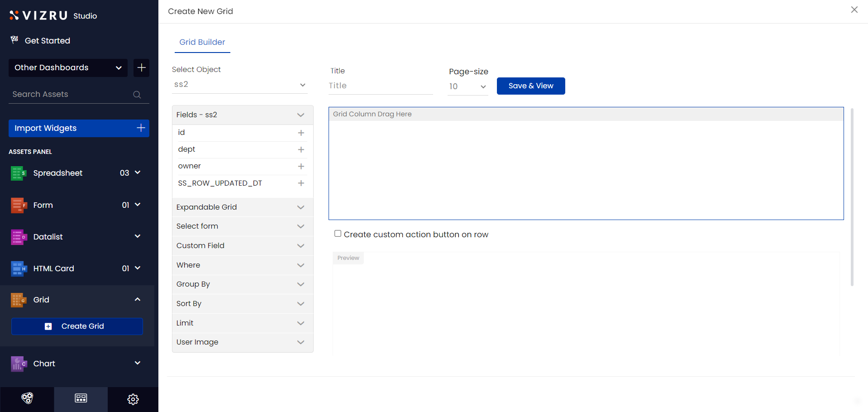Click the search magnifier icon
This screenshot has width=868, height=412.
(x=137, y=95)
